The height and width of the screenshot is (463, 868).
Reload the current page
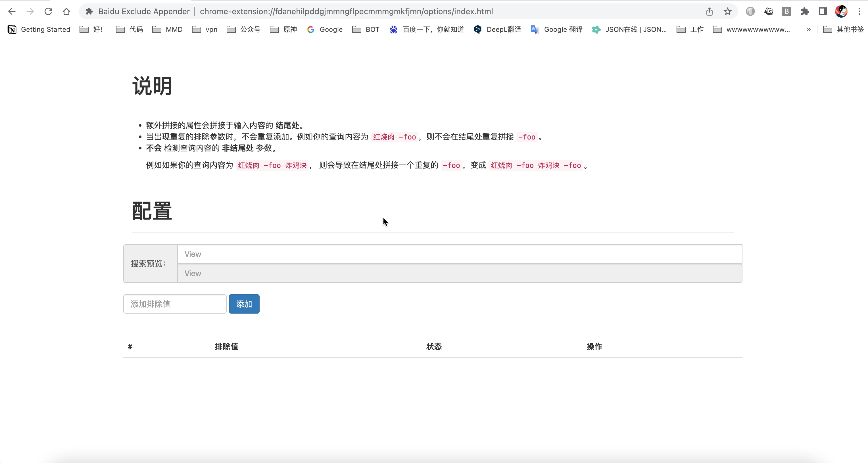pyautogui.click(x=48, y=11)
